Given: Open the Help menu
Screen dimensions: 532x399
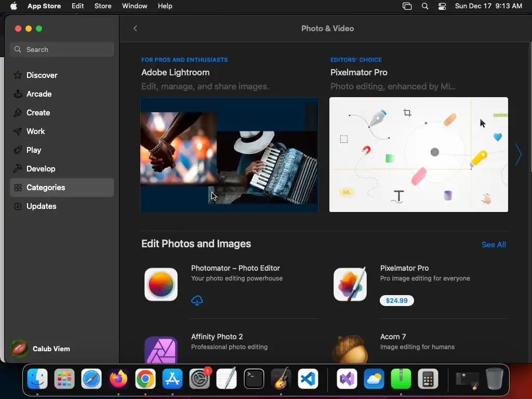Looking at the screenshot, I should coord(165,6).
